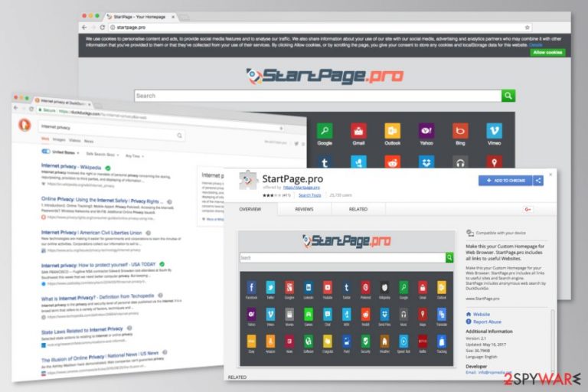Click Gmail tile on startpage.pro homepage window
The width and height of the screenshot is (588, 392).
click(x=358, y=131)
